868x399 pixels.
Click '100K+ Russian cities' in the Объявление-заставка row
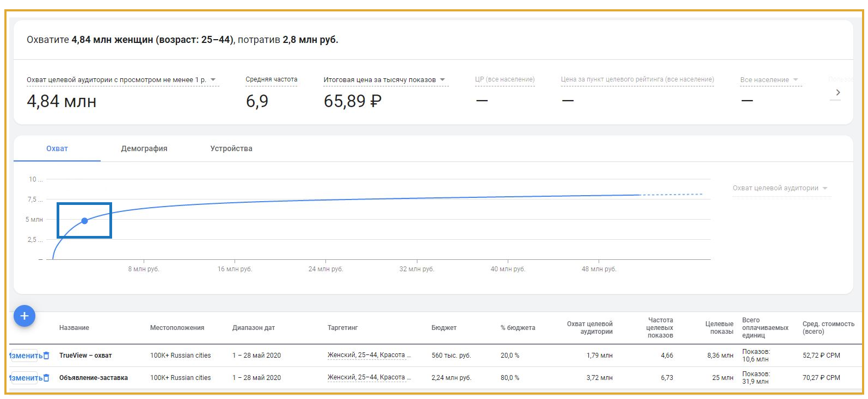181,378
